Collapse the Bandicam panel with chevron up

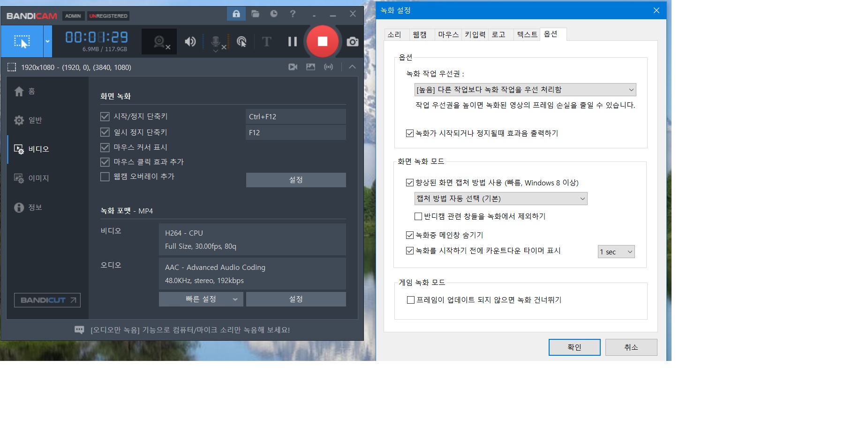click(x=352, y=67)
